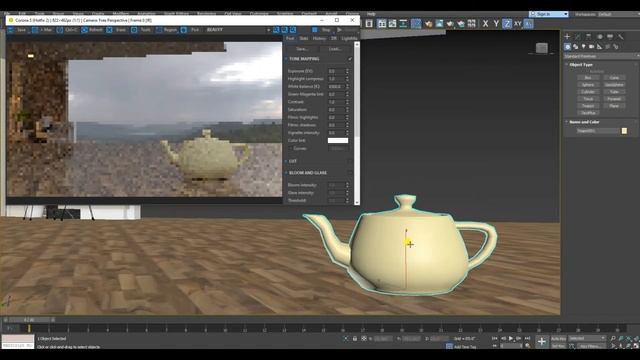Viewport: 640px width, 360px height.
Task: Toggle the Curves checkbox
Action: coord(291,149)
